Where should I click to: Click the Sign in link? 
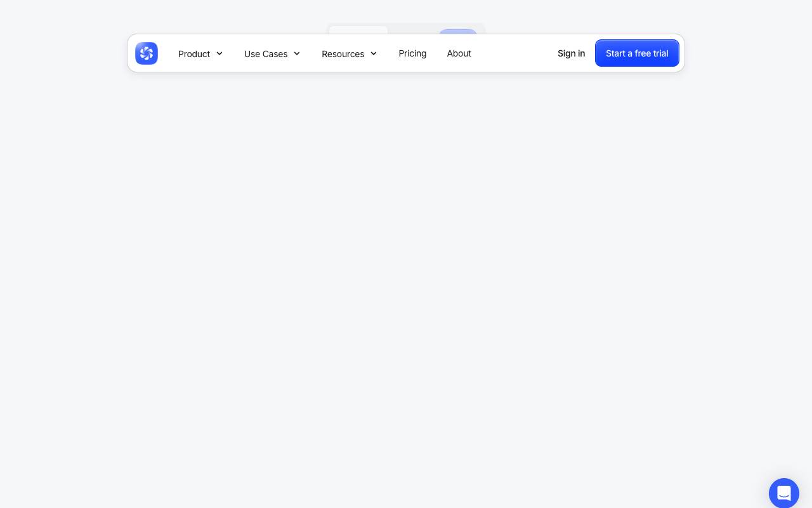[x=571, y=53]
